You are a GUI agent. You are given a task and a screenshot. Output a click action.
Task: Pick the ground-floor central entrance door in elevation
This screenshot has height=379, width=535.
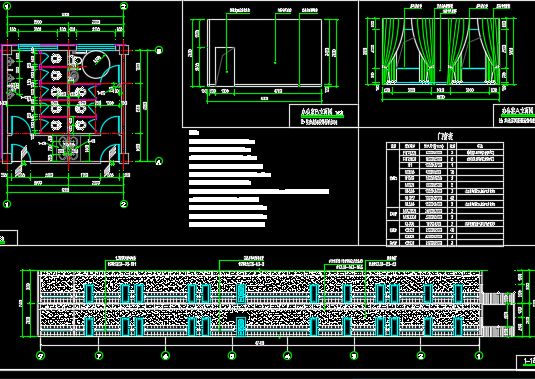coord(241,326)
